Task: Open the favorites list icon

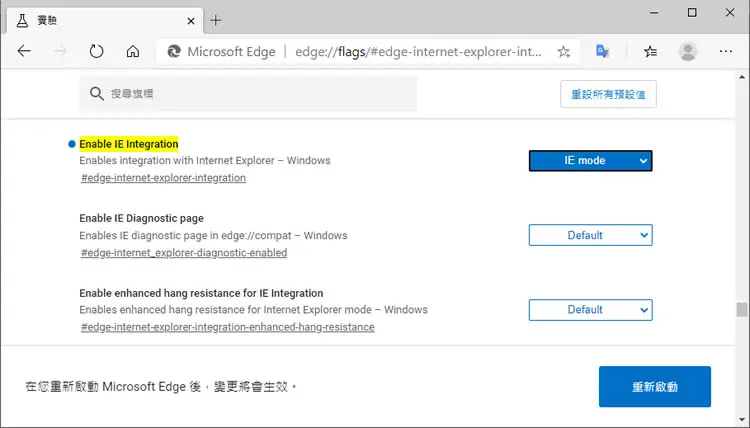Action: click(650, 51)
